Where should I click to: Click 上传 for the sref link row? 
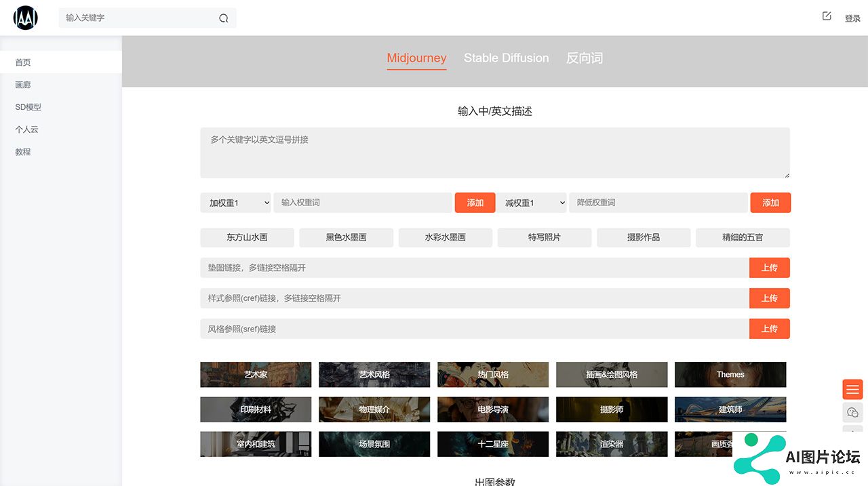click(770, 329)
